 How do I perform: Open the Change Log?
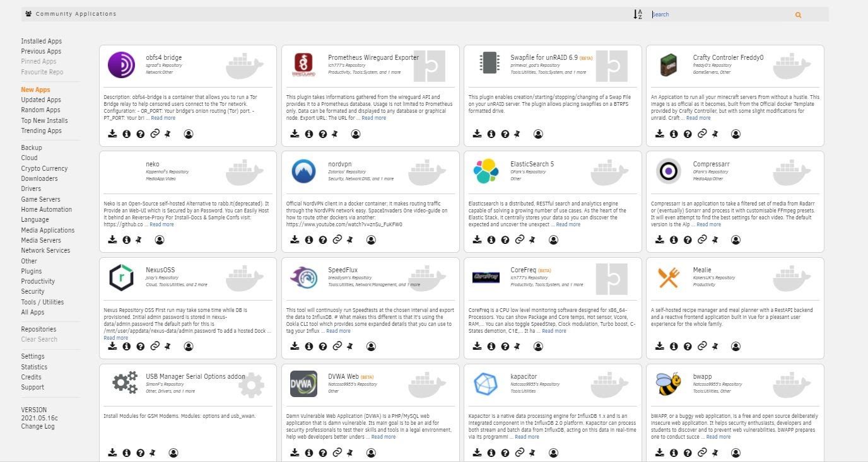38,426
